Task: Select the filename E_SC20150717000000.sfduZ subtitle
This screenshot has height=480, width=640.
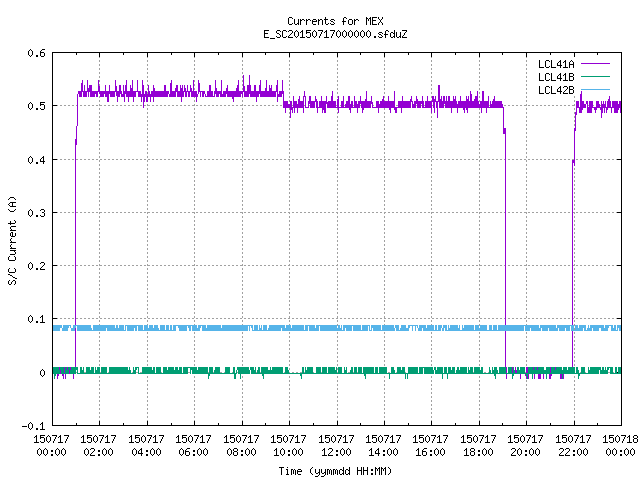Action: (335, 34)
